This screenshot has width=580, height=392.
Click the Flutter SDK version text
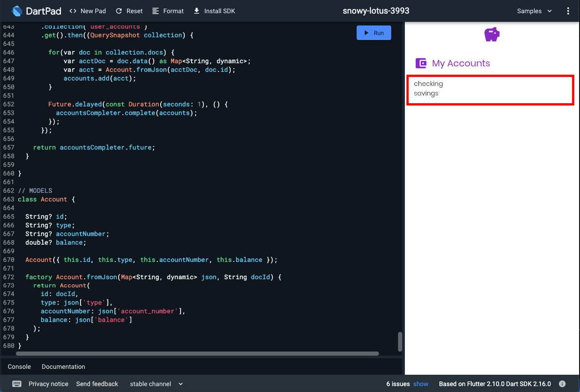point(495,384)
